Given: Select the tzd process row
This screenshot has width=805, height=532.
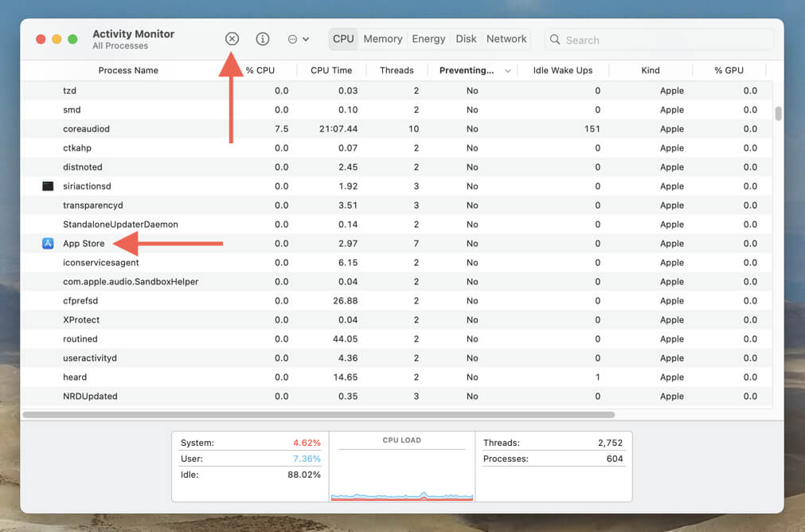Looking at the screenshot, I should 397,90.
